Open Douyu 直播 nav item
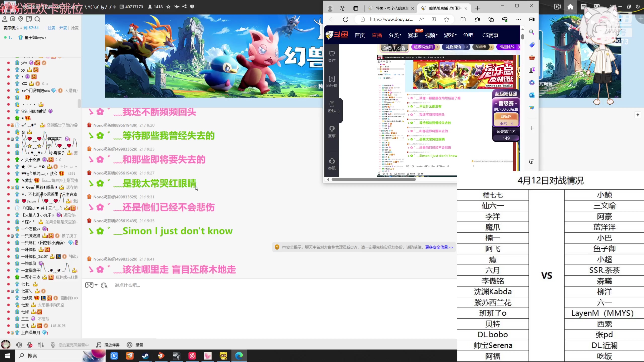 pyautogui.click(x=377, y=35)
